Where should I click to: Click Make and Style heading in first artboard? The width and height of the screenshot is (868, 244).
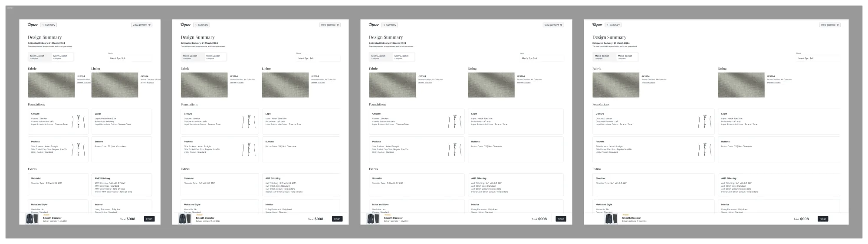click(39, 204)
